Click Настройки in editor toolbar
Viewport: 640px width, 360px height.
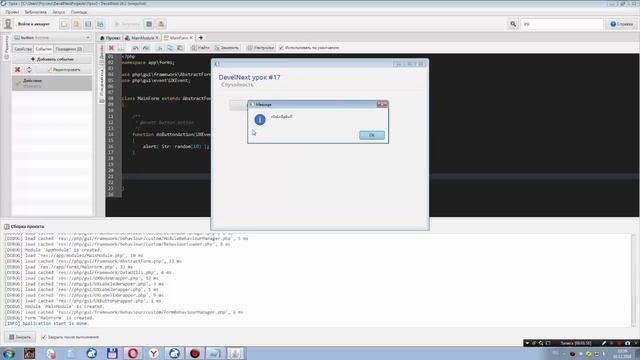tap(261, 48)
